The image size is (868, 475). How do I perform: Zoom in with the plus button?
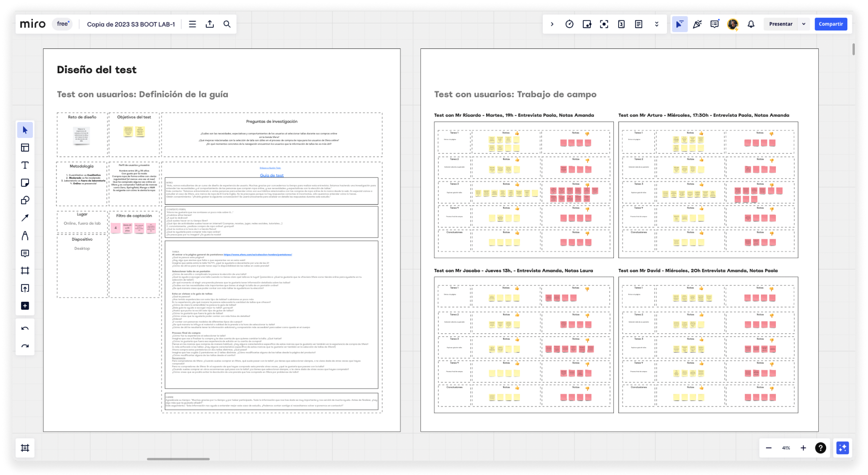[x=803, y=448]
